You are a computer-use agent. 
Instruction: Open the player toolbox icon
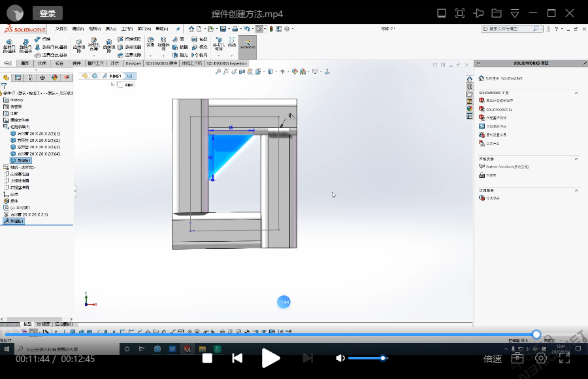517,358
